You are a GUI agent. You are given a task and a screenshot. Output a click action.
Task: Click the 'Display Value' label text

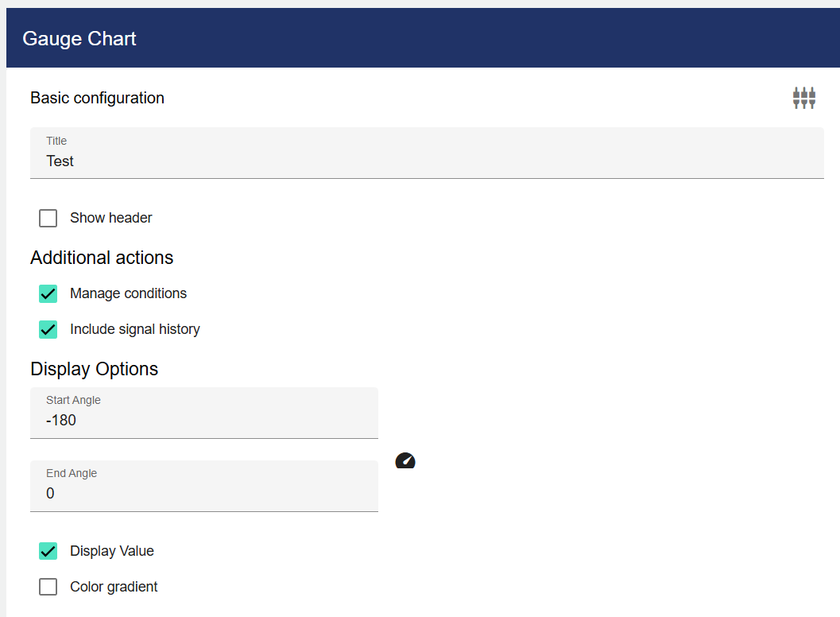tap(111, 551)
